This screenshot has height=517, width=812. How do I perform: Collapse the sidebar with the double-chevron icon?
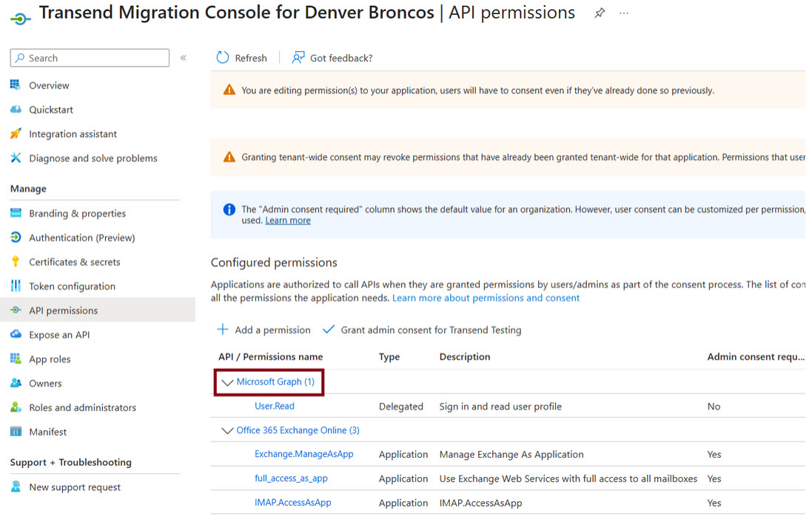[x=184, y=58]
